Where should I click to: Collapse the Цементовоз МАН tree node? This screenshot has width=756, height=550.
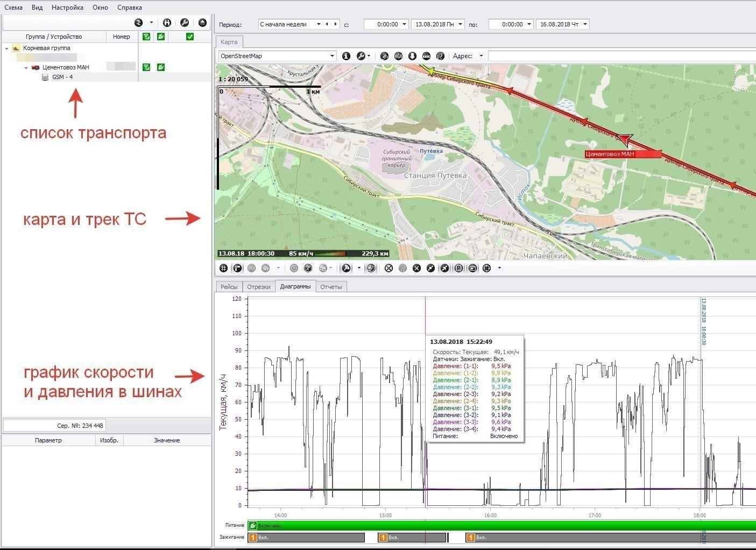pos(26,68)
